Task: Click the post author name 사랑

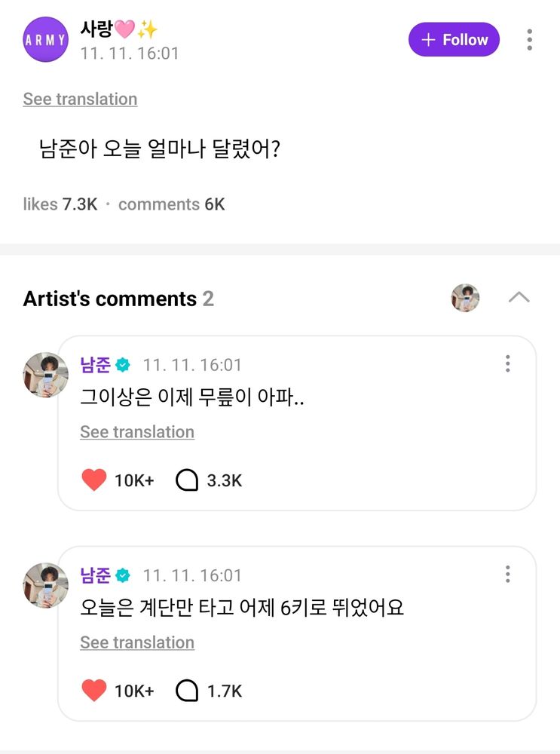Action: [x=96, y=29]
